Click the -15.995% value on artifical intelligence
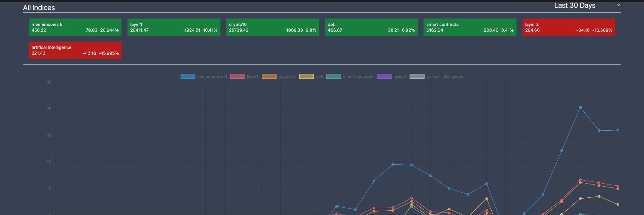The height and width of the screenshot is (215, 644). (x=109, y=54)
